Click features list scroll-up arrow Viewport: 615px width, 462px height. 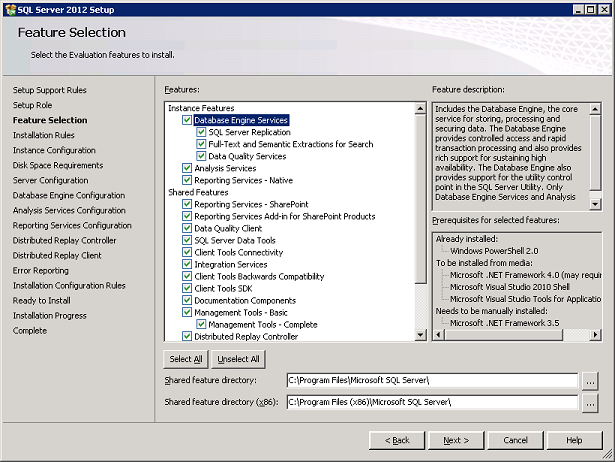[420, 108]
